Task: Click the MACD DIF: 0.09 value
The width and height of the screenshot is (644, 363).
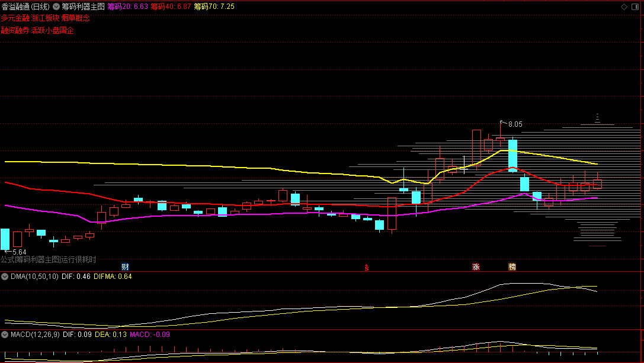Action: pyautogui.click(x=77, y=335)
